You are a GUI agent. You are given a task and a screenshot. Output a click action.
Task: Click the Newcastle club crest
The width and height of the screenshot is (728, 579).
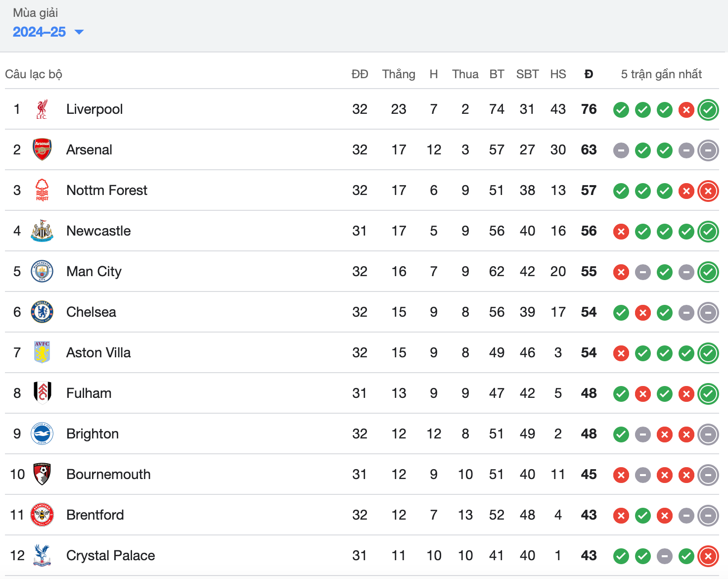42,231
